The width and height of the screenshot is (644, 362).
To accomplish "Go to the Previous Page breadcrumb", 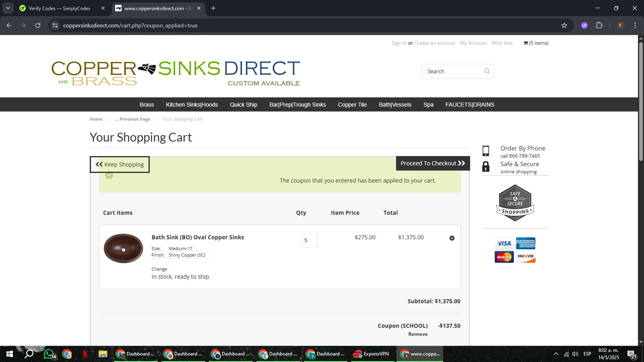I will [133, 119].
